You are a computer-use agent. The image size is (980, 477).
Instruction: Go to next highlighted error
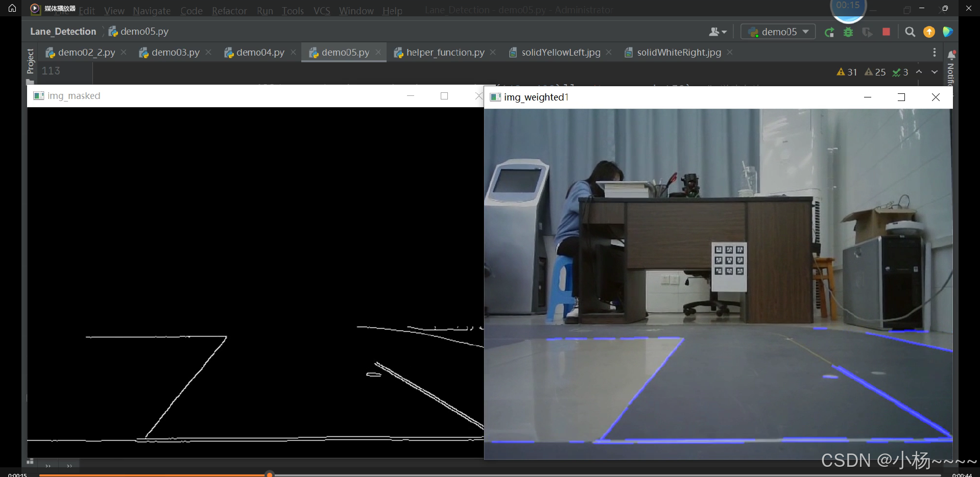tap(935, 72)
